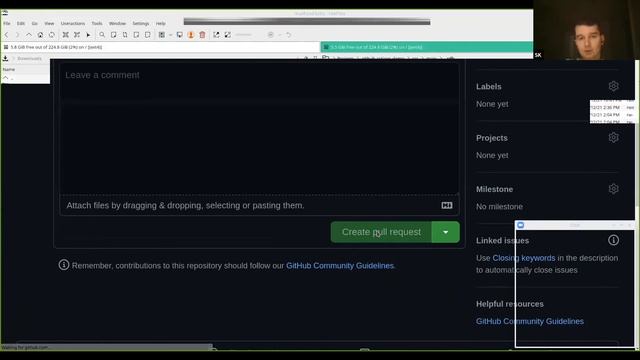
Task: Open the view mode dropdown arrow in toolbar
Action: point(171,35)
